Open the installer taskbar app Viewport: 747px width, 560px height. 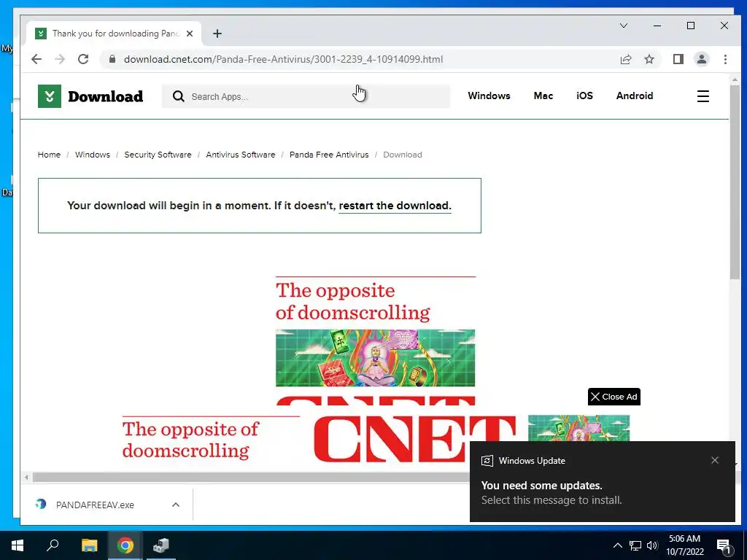160,545
